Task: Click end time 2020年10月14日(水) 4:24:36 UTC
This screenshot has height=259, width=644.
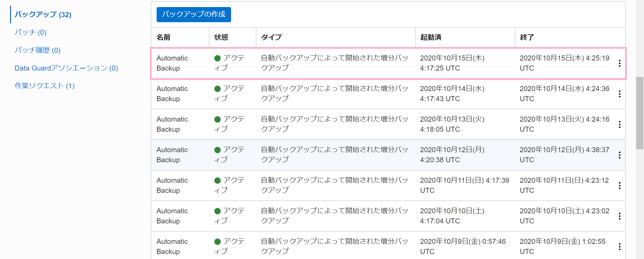Action: (x=565, y=94)
